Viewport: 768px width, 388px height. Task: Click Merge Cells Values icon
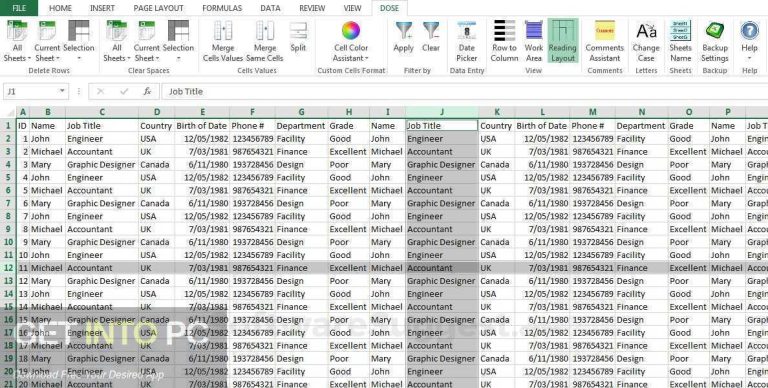click(x=223, y=30)
